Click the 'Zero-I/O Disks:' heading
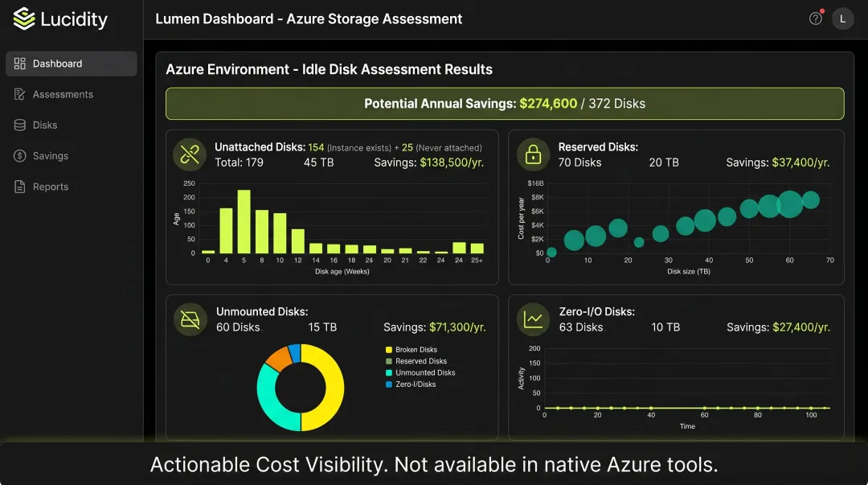The height and width of the screenshot is (485, 868). (x=596, y=311)
